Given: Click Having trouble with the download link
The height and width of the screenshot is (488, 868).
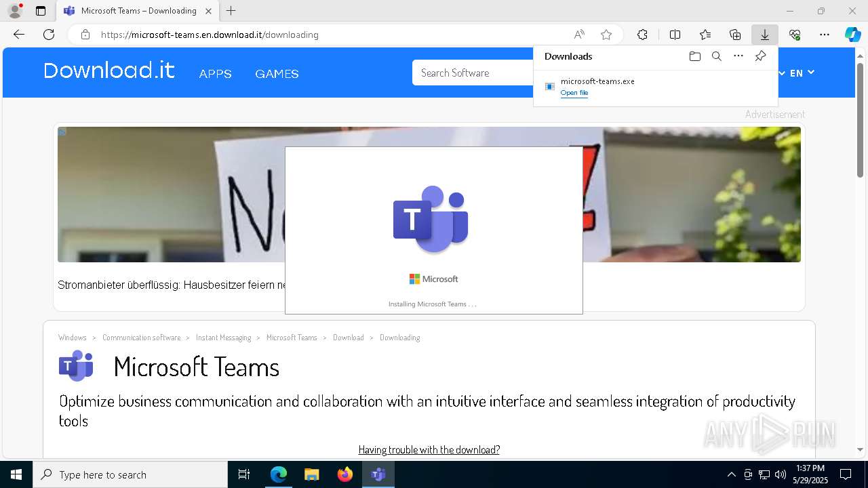Looking at the screenshot, I should point(429,449).
